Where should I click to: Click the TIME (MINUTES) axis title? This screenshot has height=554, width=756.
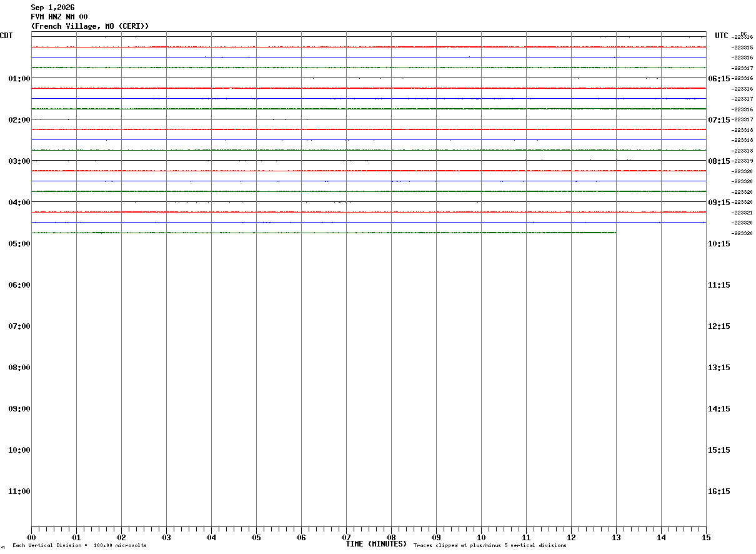[376, 544]
